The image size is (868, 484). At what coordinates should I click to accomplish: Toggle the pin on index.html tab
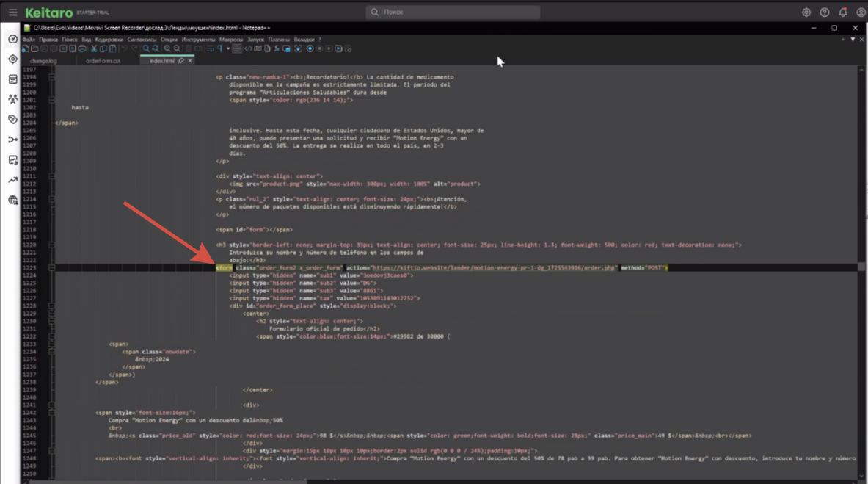[181, 61]
